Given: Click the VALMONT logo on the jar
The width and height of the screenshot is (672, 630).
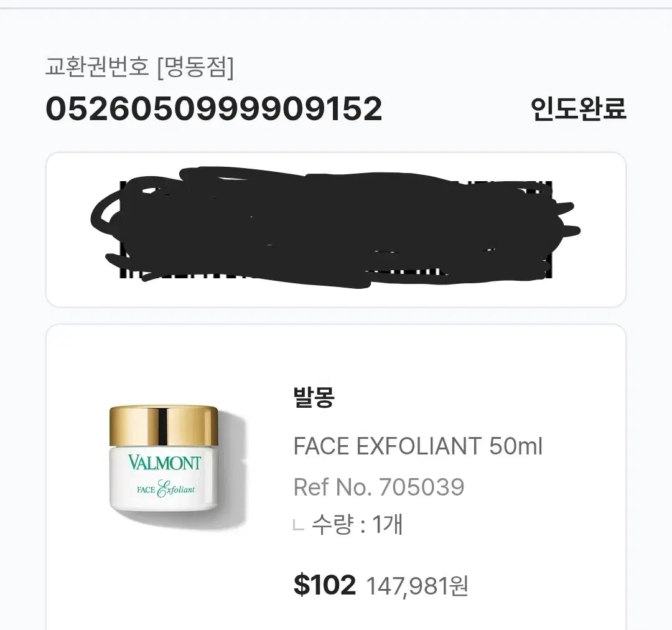Looking at the screenshot, I should (x=164, y=463).
